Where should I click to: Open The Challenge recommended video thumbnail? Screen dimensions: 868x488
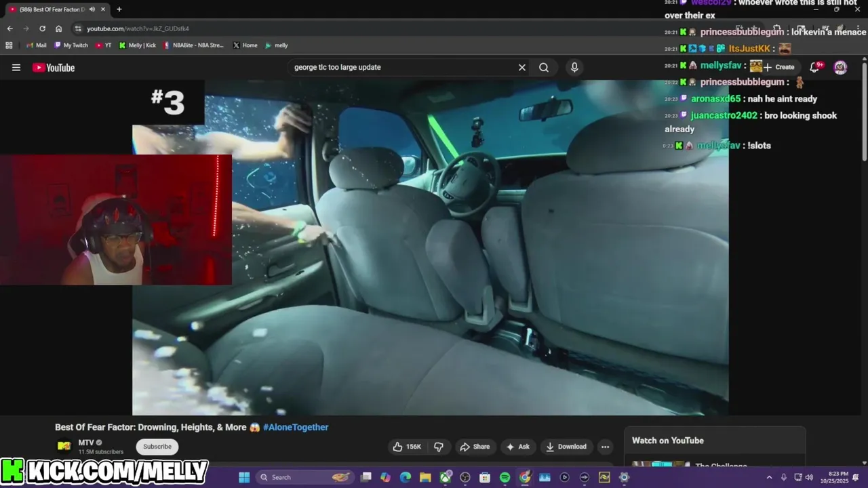pos(661,464)
